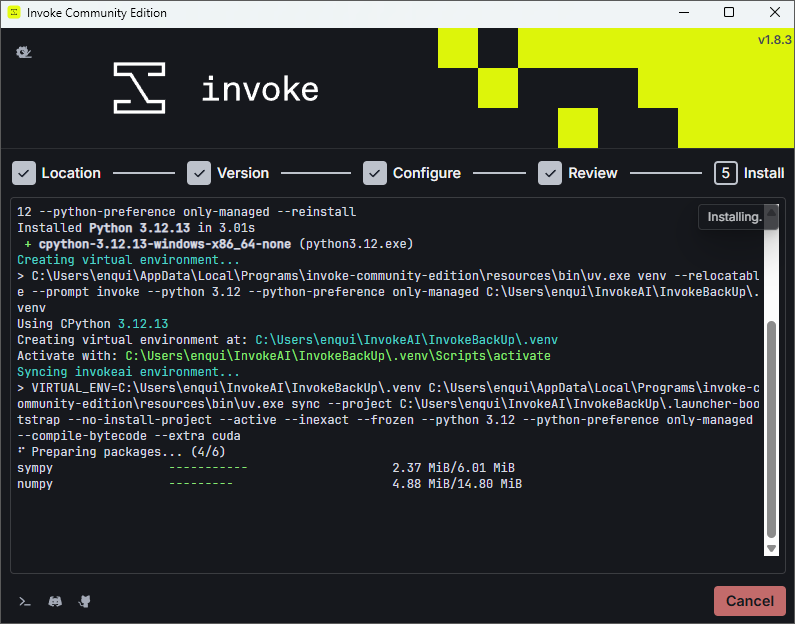Toggle the terminal log icon at bottom left
This screenshot has width=795, height=624.
pos(25,601)
